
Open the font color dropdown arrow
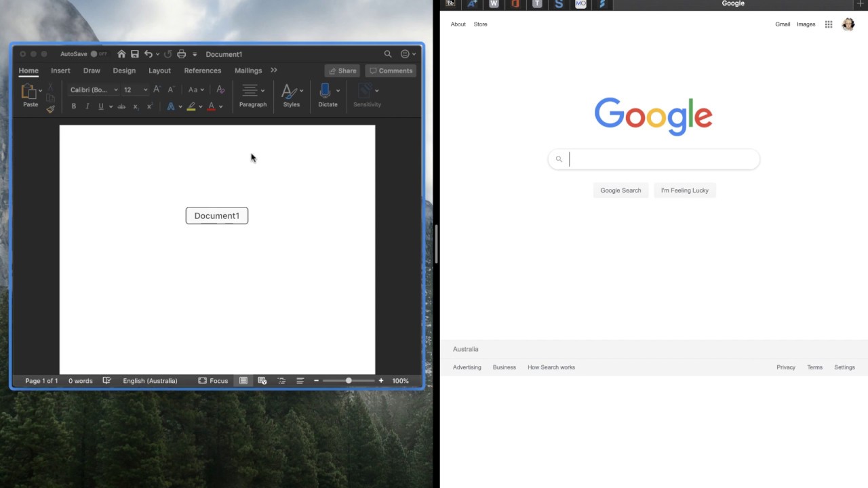pyautogui.click(x=220, y=106)
